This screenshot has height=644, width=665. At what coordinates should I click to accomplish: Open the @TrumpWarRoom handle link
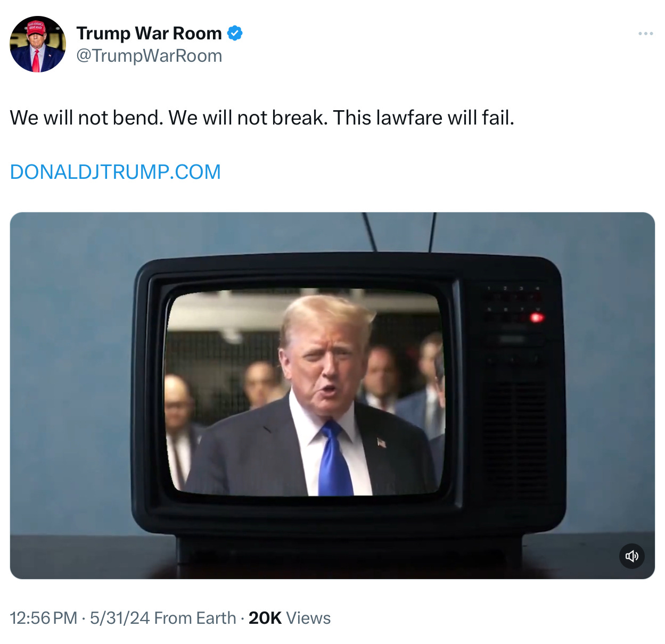click(x=149, y=56)
